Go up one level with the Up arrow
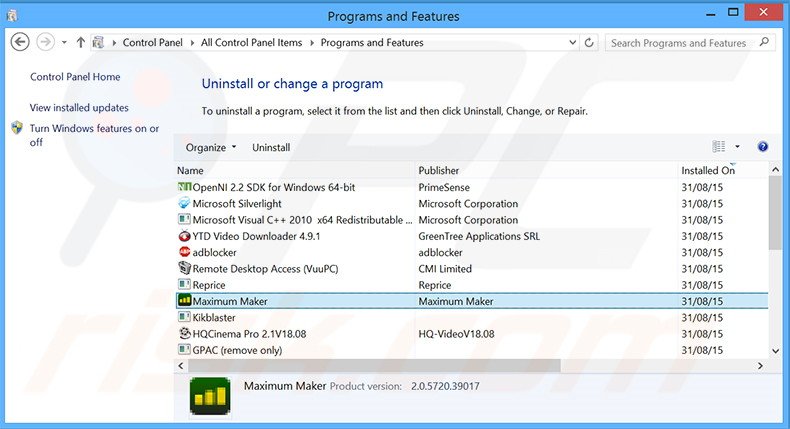This screenshot has height=429, width=790. click(x=81, y=43)
